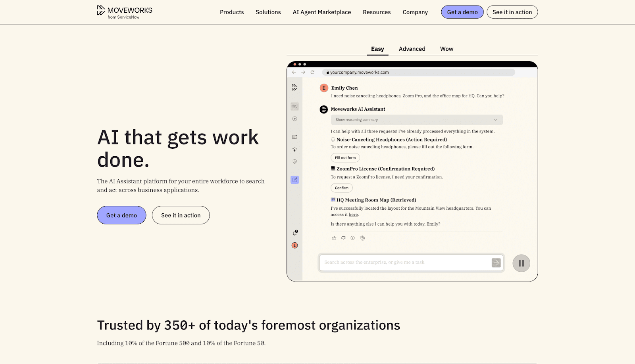Click the 'AI that gets work done.' headline
This screenshot has height=364, width=635.
(x=178, y=149)
